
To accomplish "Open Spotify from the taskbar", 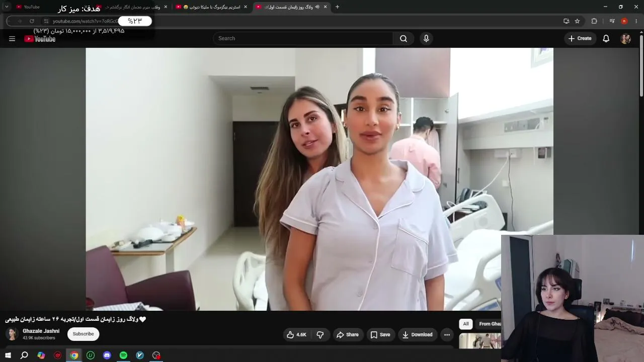I will 123,355.
